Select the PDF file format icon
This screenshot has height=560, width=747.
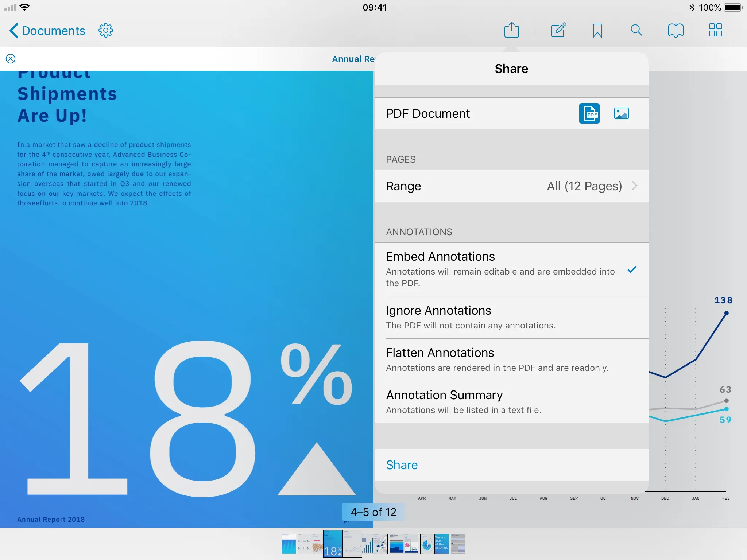coord(589,113)
